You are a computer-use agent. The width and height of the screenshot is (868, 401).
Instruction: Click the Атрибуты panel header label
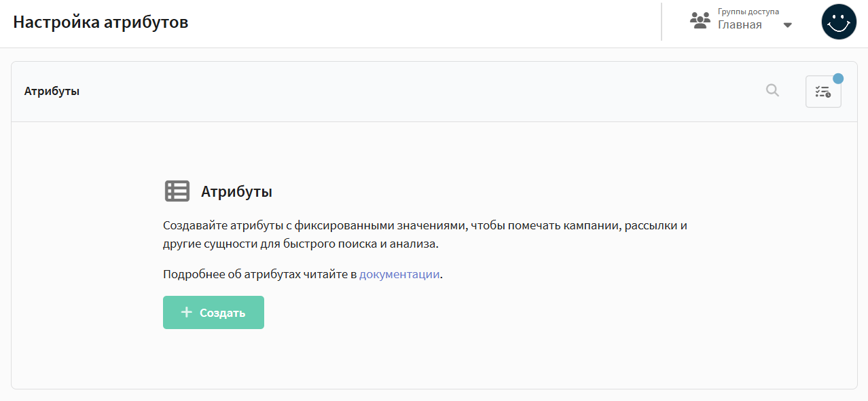(x=52, y=91)
